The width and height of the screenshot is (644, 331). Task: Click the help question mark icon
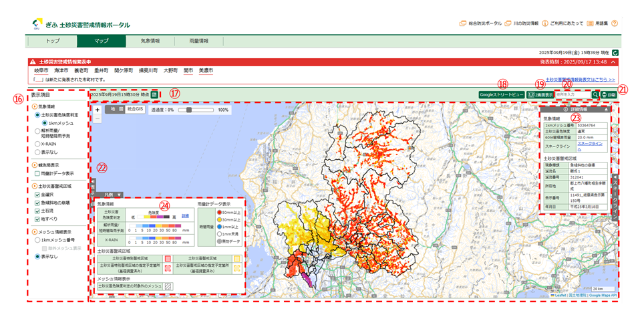(x=614, y=23)
